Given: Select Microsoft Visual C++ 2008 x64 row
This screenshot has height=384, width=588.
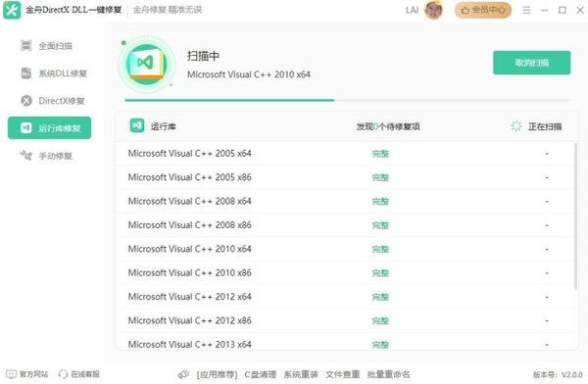Looking at the screenshot, I should 345,202.
